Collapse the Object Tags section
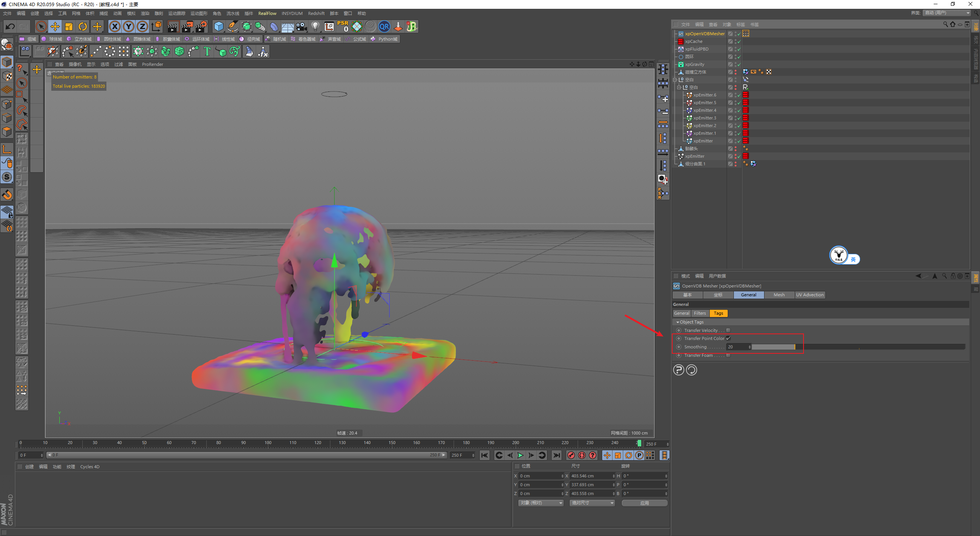Viewport: 980px width, 536px height. tap(678, 322)
